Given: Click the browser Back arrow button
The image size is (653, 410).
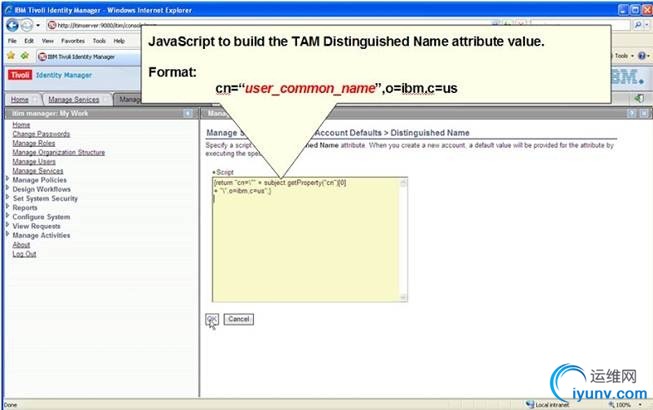Looking at the screenshot, I should [12, 25].
